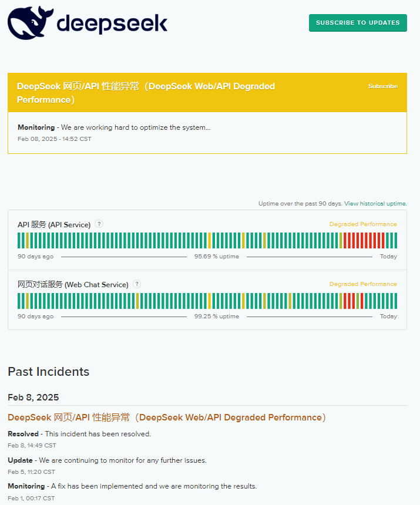
Task: Click 'We are working hard to optimize' message
Action: [136, 127]
